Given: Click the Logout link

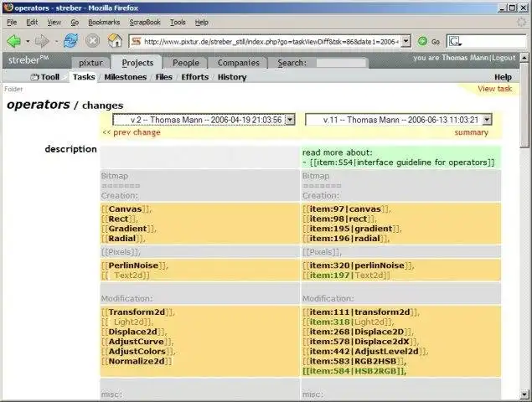Looking at the screenshot, I should coord(504,58).
